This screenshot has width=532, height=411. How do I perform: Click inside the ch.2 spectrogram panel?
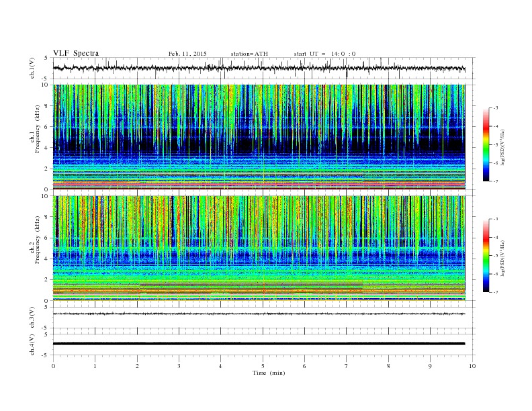point(259,248)
